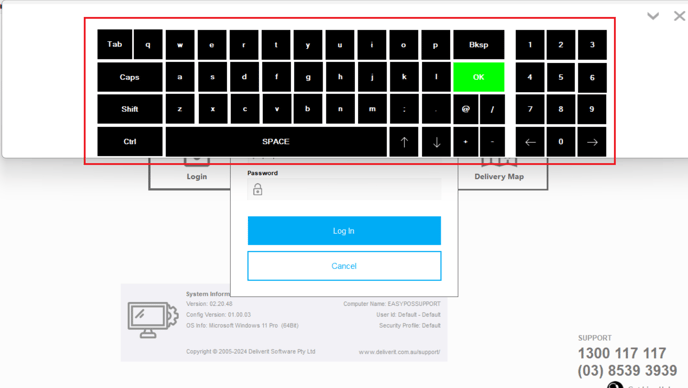The height and width of the screenshot is (388, 688).
Task: Tap the colon key
Action: tap(404, 109)
